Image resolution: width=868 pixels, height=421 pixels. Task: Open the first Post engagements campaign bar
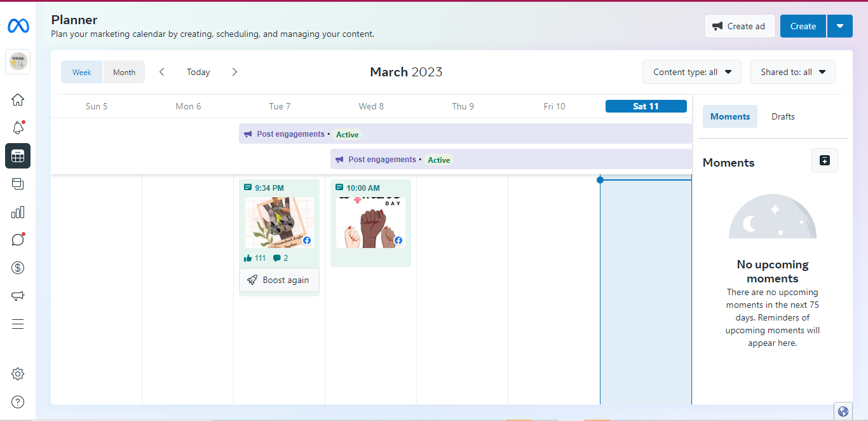[x=465, y=134]
